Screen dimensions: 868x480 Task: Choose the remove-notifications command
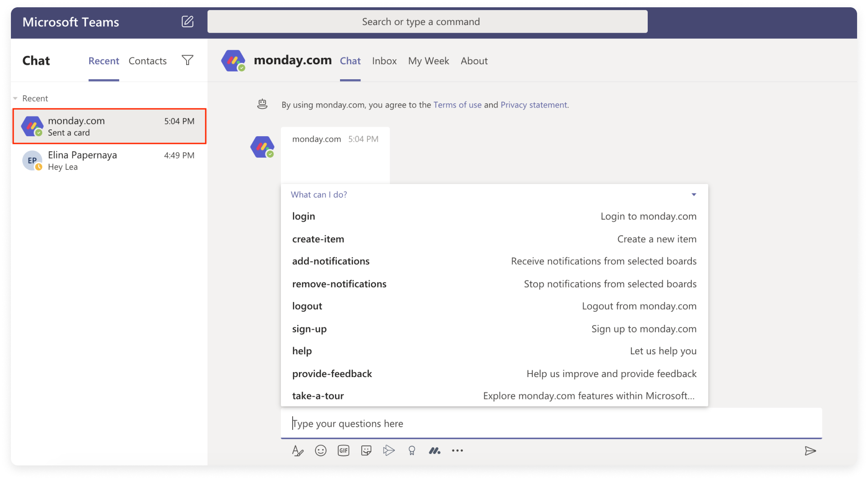[494, 284]
